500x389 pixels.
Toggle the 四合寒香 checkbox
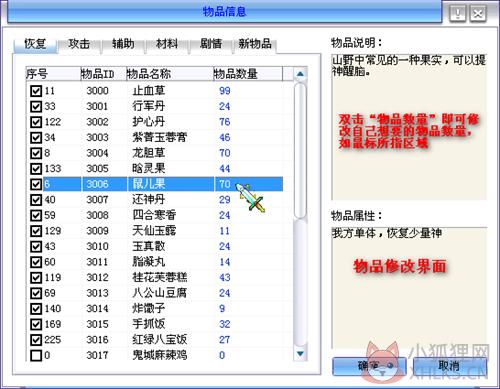pyautogui.click(x=36, y=215)
